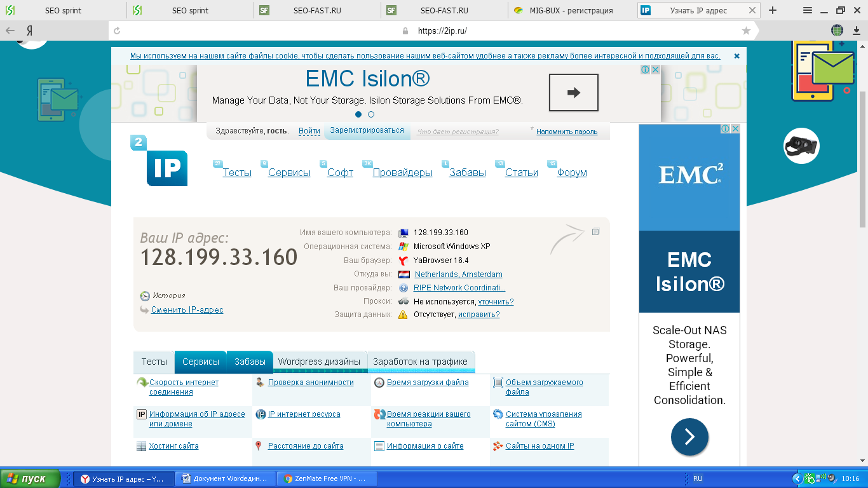Open the browser hamburger menu
Image resolution: width=868 pixels, height=488 pixels.
point(808,10)
